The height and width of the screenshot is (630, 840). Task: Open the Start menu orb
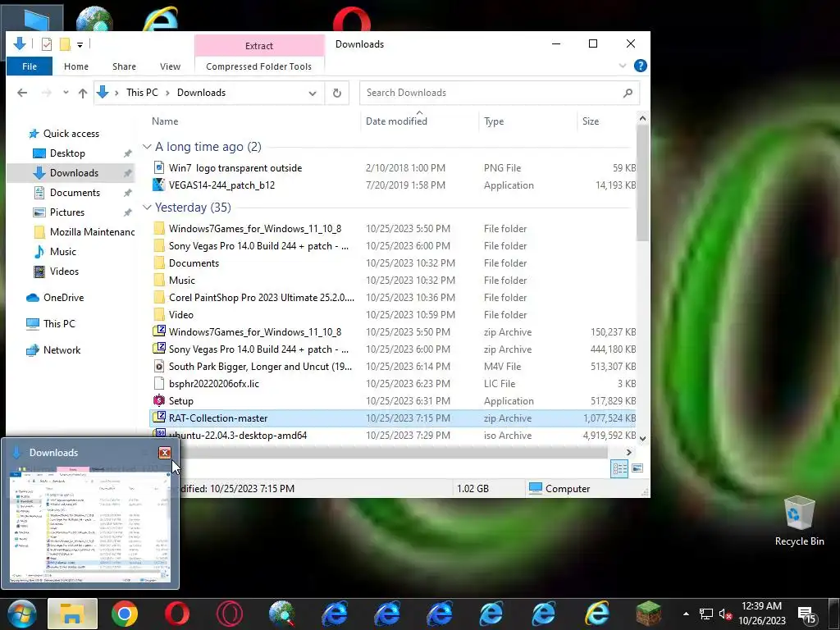pos(21,614)
